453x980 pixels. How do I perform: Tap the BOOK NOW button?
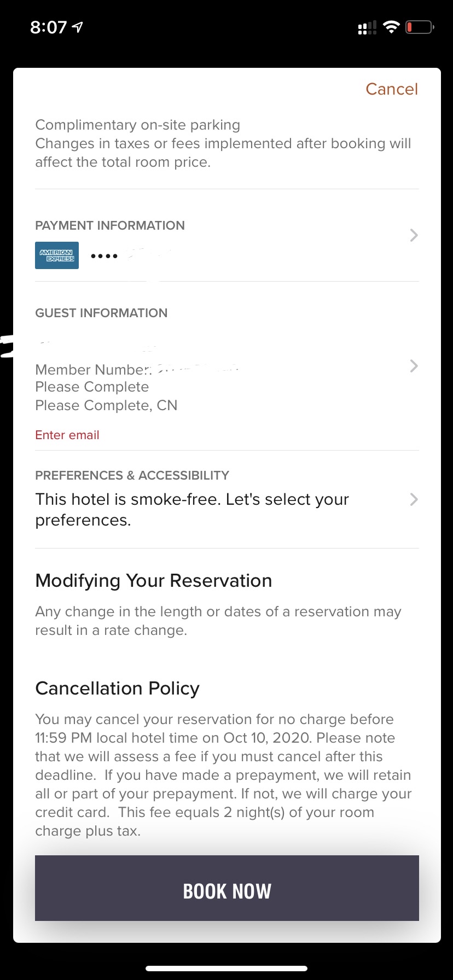point(227,888)
